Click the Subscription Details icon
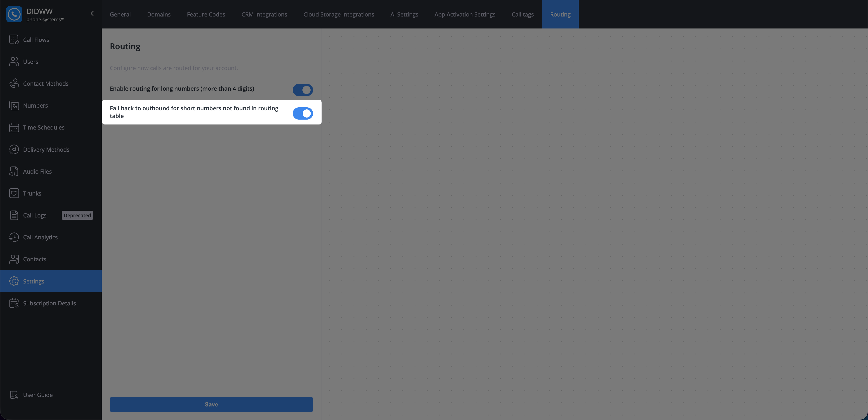 pyautogui.click(x=14, y=303)
